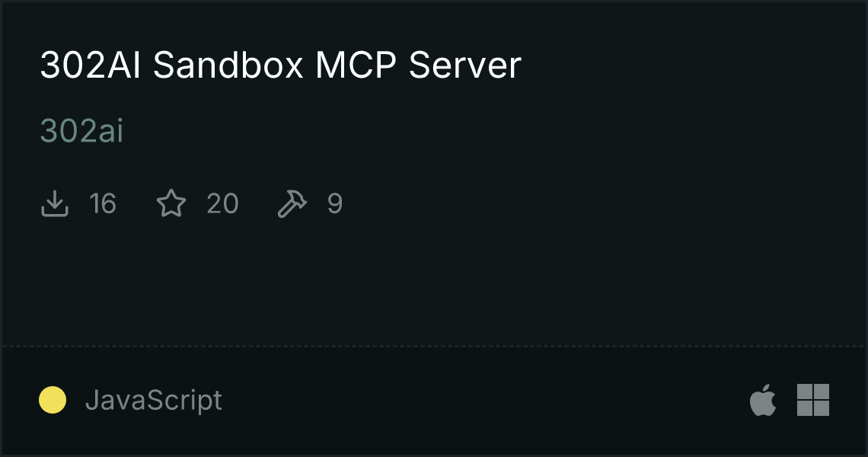Click the star count 20
This screenshot has width=868, height=457.
(222, 203)
